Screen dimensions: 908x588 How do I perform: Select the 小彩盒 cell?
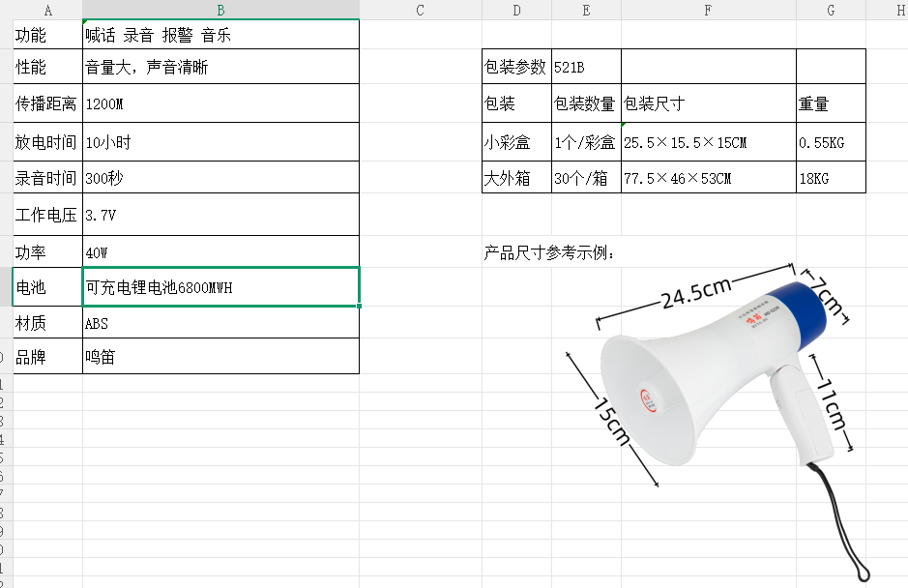(516, 142)
